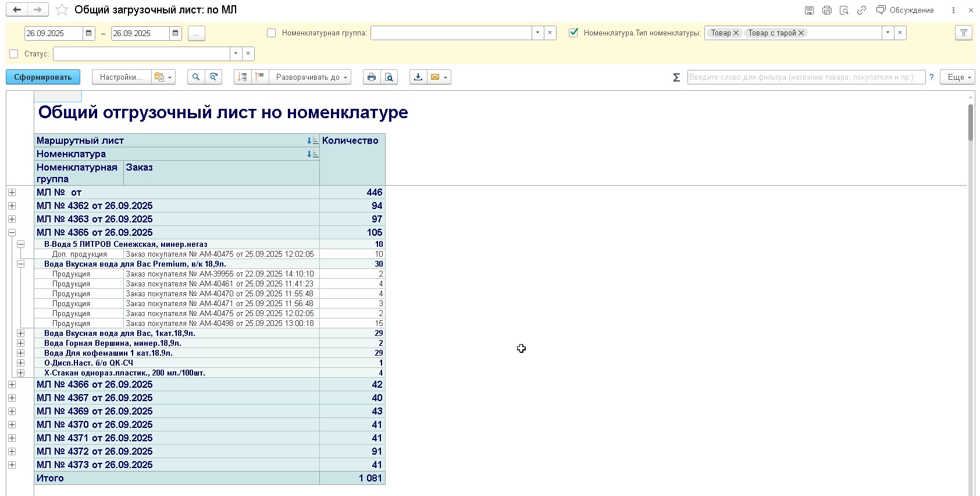Click the find (magnifier) icon in toolbar

click(196, 77)
